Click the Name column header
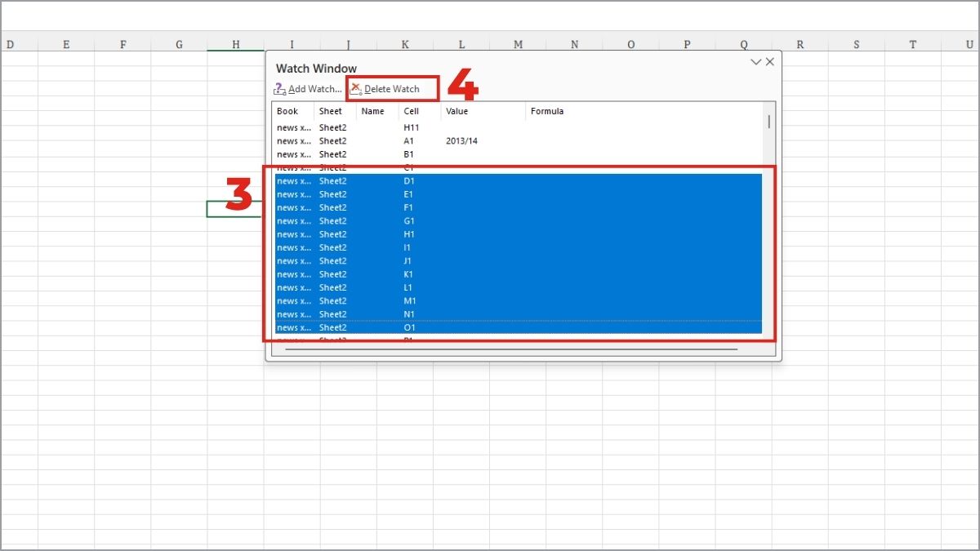This screenshot has width=980, height=551. tap(378, 111)
